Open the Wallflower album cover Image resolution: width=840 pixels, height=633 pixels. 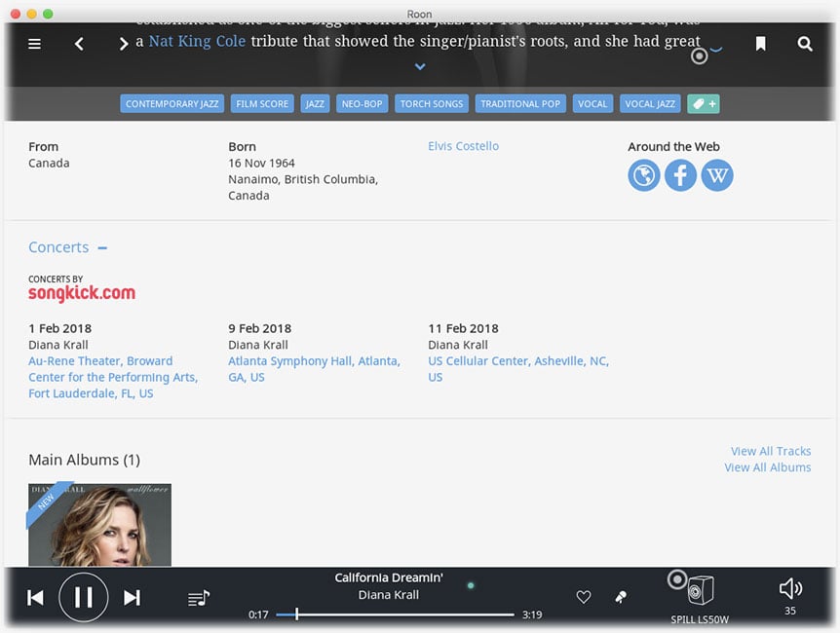tap(99, 525)
